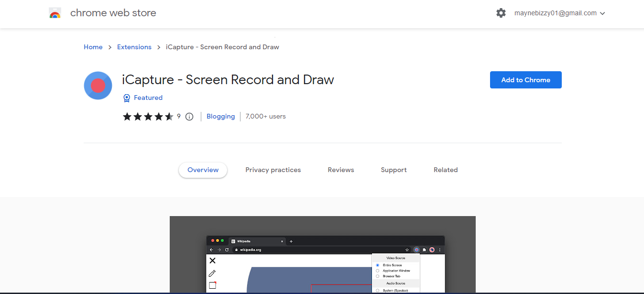Image resolution: width=644 pixels, height=294 pixels.
Task: Click the red macOS close dot in preview
Action: tap(213, 240)
